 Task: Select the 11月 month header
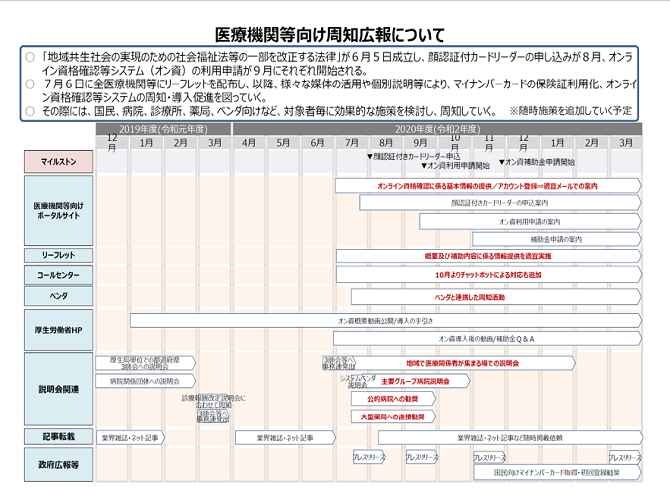489,142
